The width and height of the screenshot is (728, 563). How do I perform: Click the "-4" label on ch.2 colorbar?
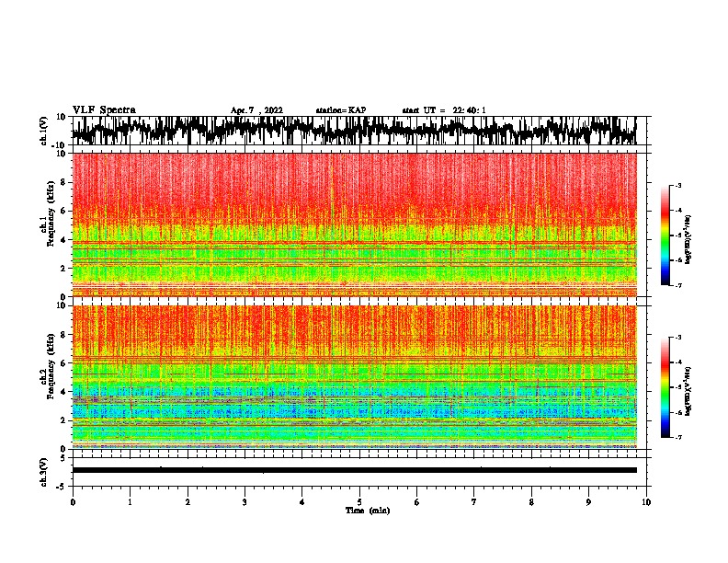click(678, 362)
